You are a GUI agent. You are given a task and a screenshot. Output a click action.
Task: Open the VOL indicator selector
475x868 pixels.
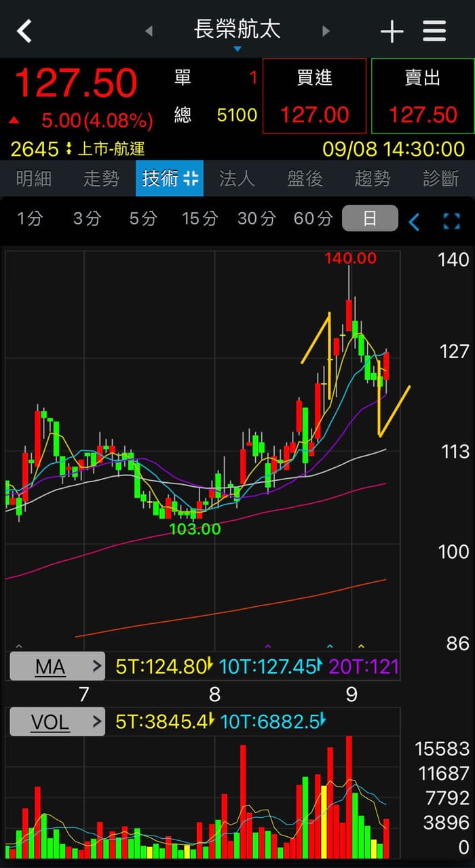[57, 722]
